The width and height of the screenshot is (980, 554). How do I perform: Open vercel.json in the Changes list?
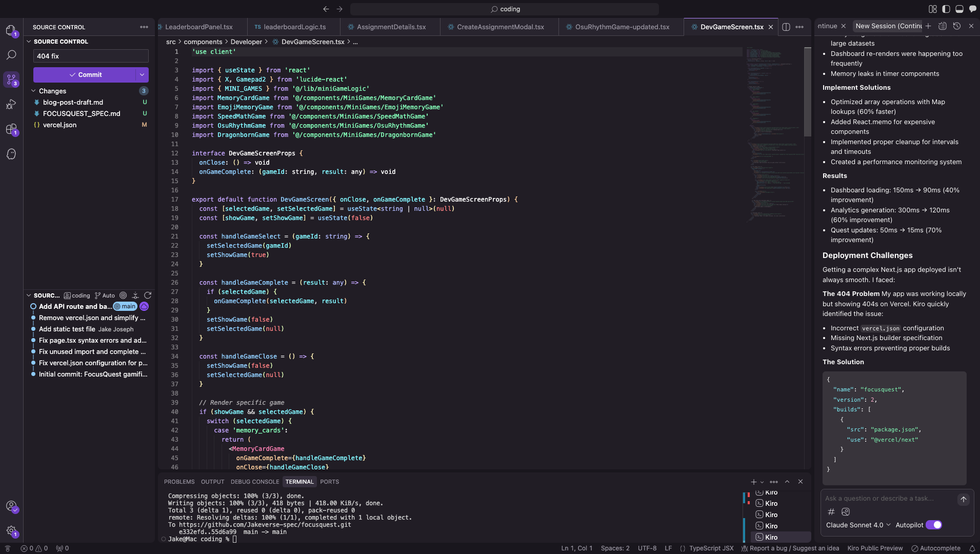pos(90,125)
